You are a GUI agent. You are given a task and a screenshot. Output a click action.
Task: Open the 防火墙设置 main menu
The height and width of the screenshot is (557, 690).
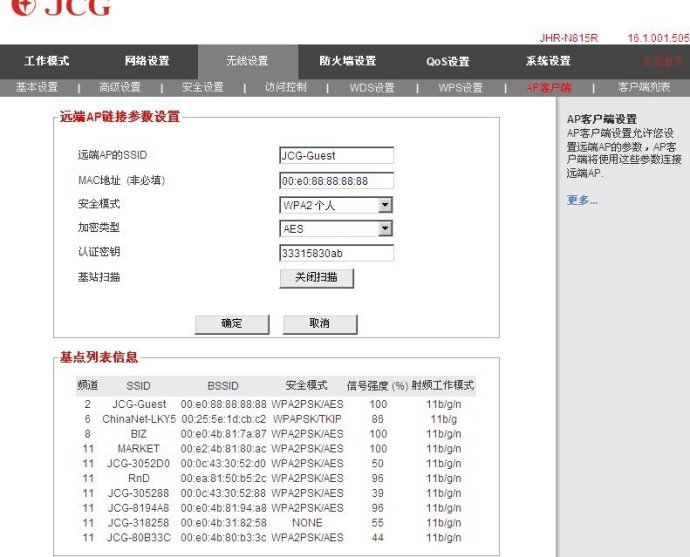(x=347, y=61)
